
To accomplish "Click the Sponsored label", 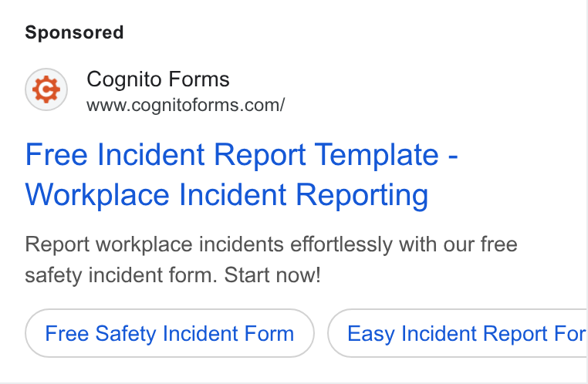I will 74,32.
